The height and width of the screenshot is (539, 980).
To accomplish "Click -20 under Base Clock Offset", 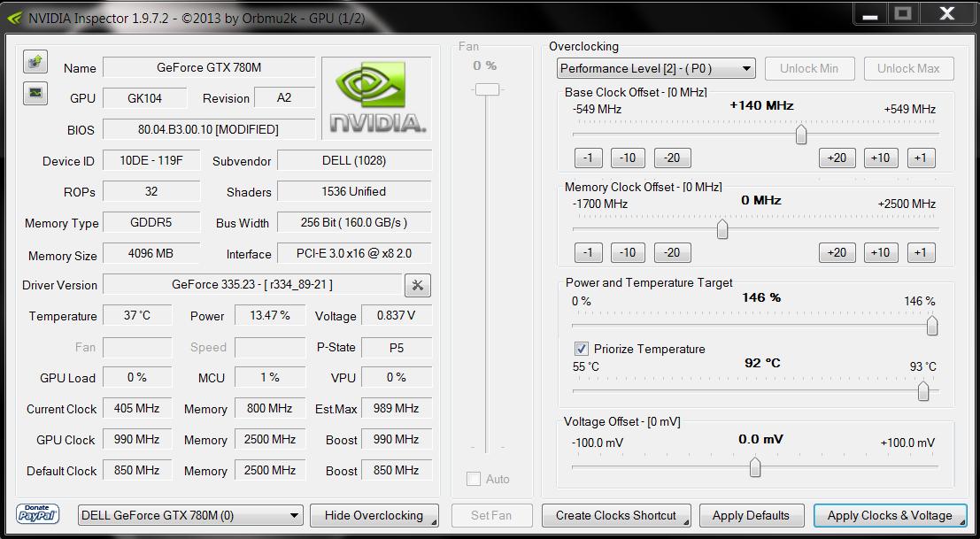I will coord(673,158).
